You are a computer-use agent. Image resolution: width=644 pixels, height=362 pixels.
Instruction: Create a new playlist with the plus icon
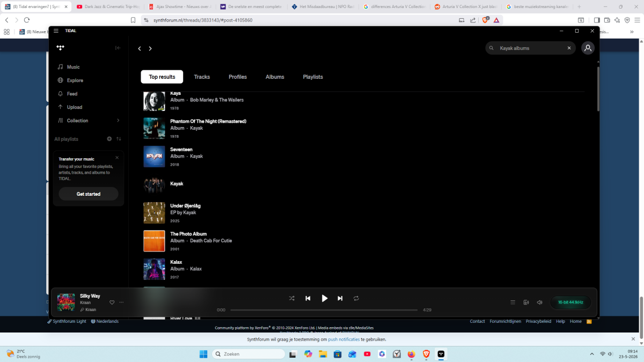coord(109,139)
